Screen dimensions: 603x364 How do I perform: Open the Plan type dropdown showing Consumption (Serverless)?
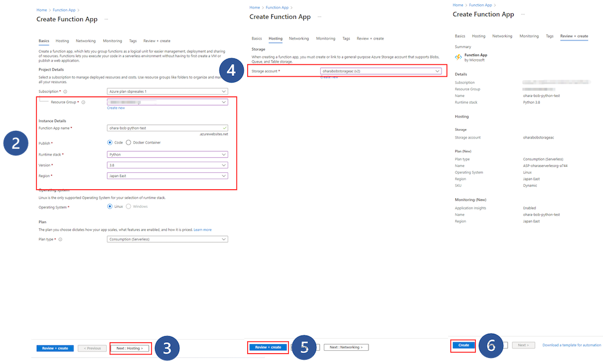pyautogui.click(x=167, y=239)
